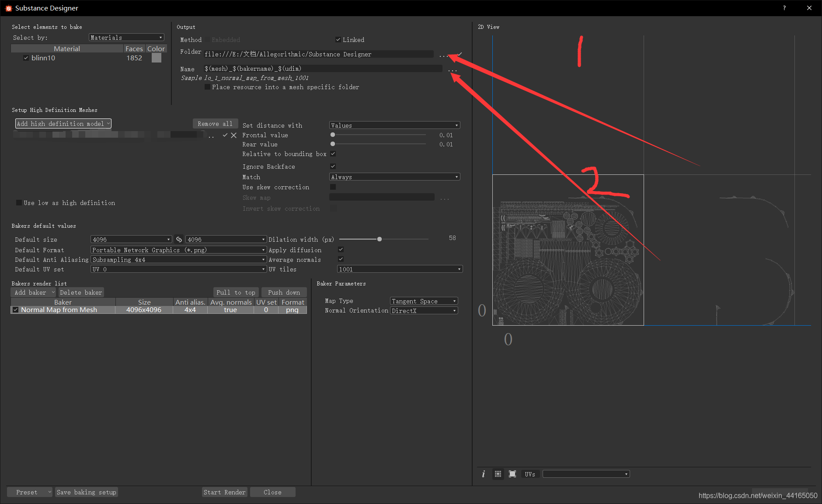Click Start Render button
822x504 pixels.
pyautogui.click(x=225, y=492)
